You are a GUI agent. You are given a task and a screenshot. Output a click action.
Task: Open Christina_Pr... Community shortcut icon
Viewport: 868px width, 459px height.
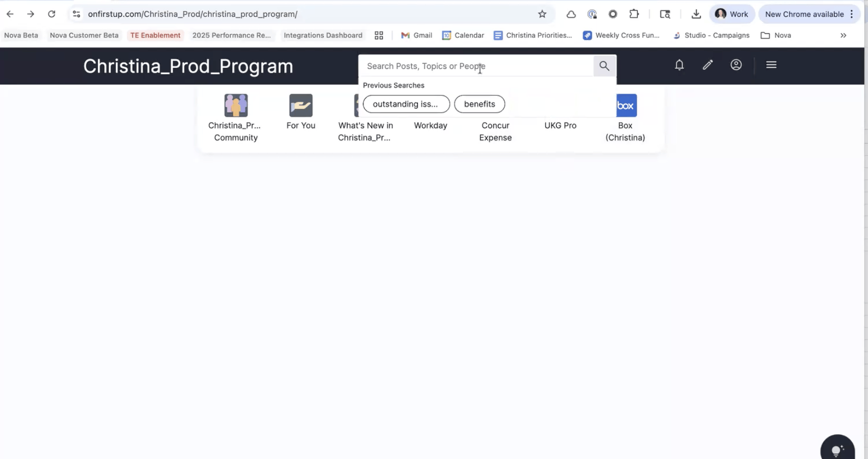(236, 105)
